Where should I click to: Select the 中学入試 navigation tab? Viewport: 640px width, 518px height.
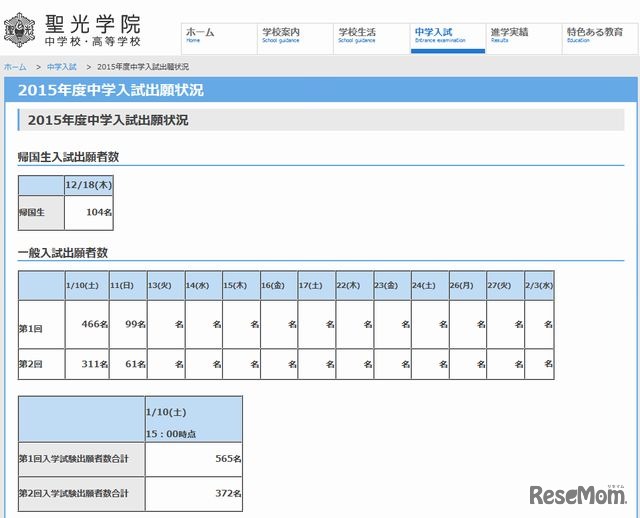pos(448,38)
